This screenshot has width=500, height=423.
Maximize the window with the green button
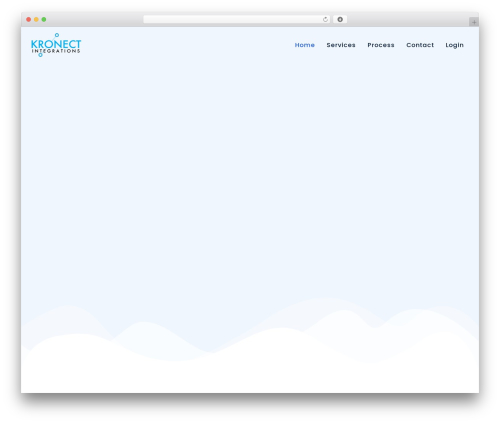tap(44, 20)
